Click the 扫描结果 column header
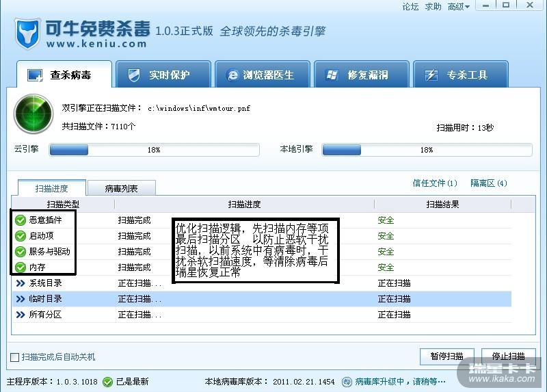 point(442,204)
